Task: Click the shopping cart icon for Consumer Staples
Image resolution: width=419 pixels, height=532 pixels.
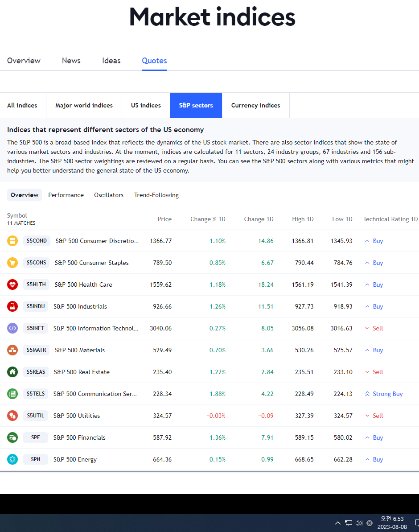Action: (12, 263)
